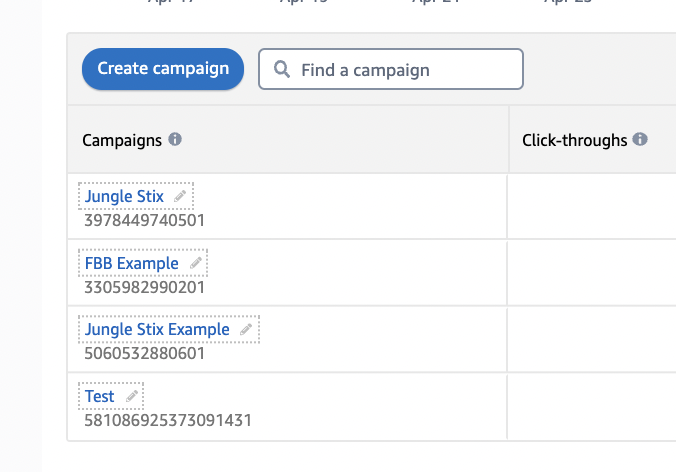Edit the Jungle Stix campaign name via pencil icon
Viewport: 676px width, 472px height.
[x=180, y=196]
